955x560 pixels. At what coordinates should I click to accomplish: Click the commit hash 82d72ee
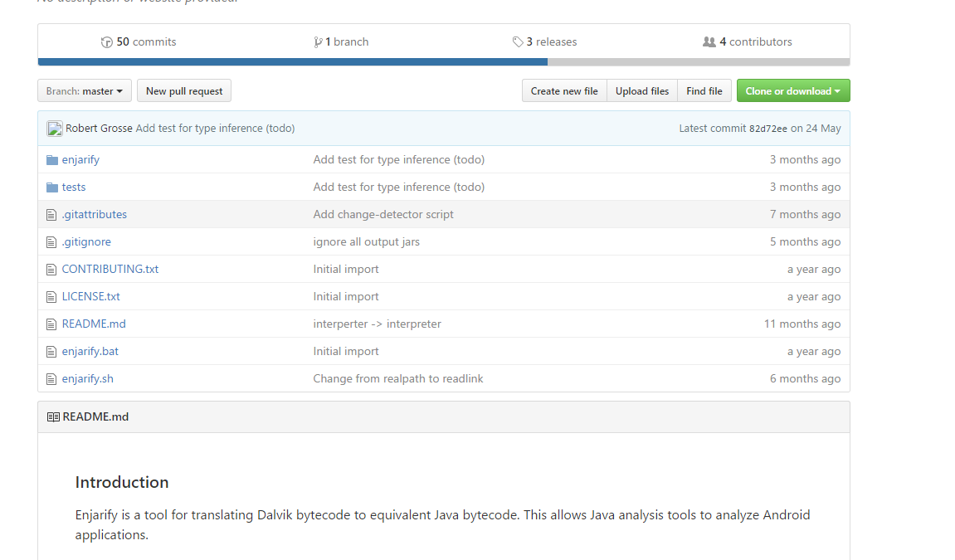tap(768, 129)
